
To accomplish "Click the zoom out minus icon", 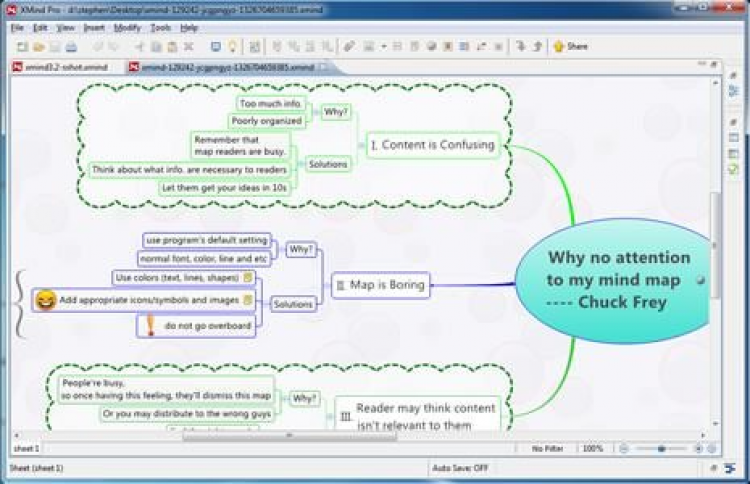I will click(624, 449).
